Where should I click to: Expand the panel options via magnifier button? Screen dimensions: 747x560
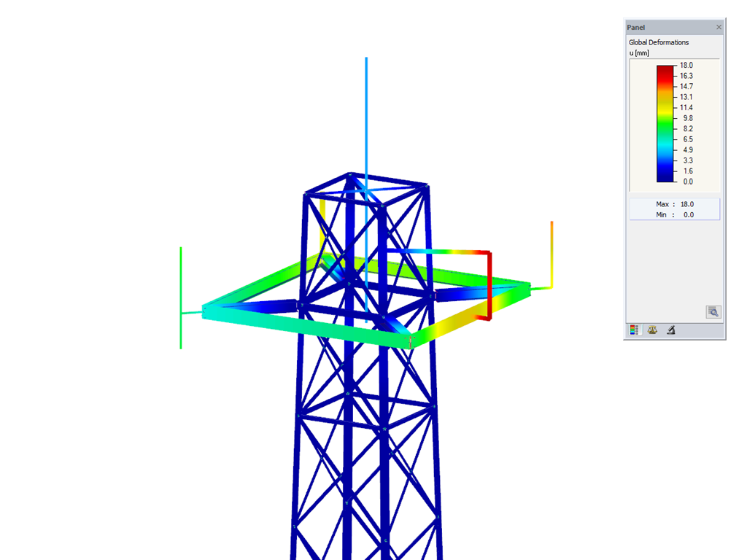point(713,311)
